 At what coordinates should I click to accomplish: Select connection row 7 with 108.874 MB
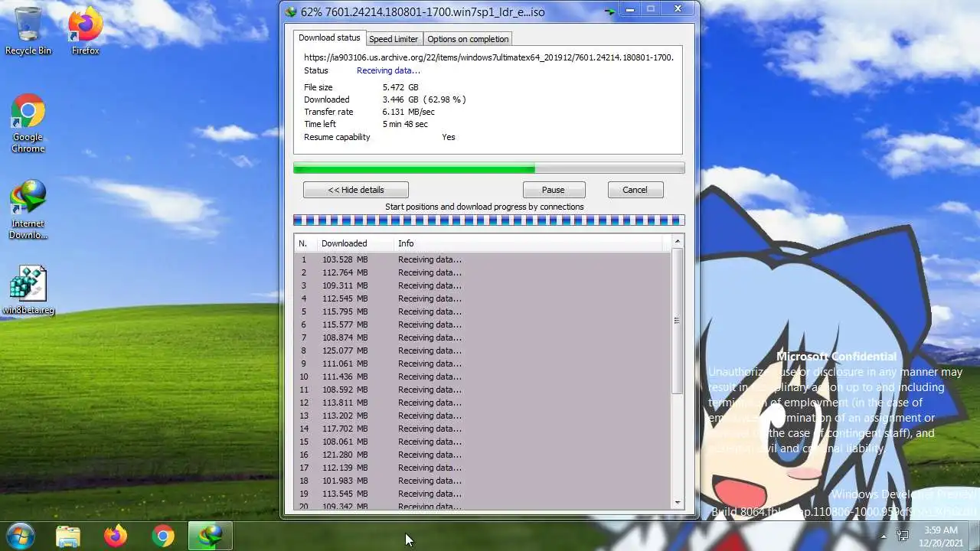[x=482, y=337]
